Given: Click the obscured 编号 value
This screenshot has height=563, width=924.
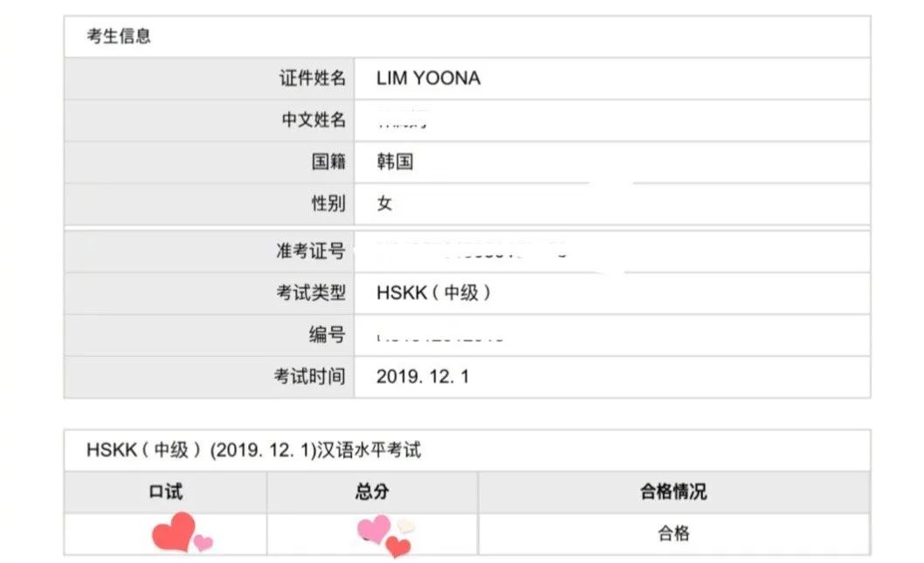Looking at the screenshot, I should [440, 336].
